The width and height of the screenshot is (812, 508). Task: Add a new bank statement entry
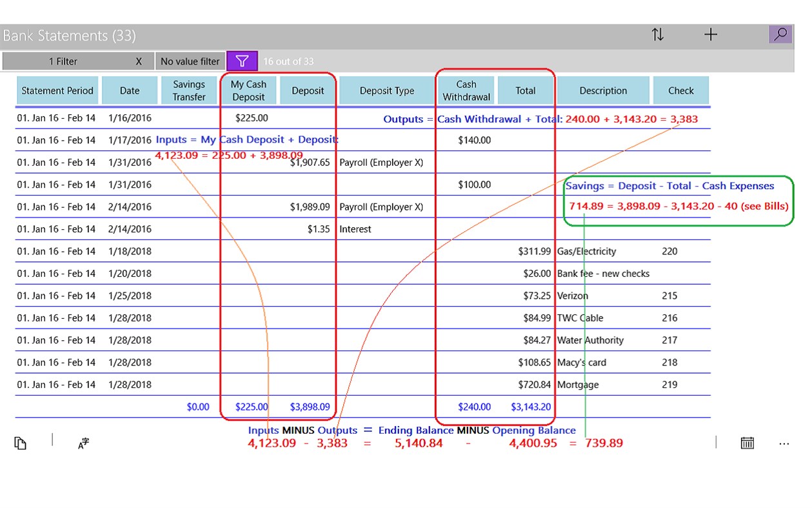[x=710, y=35]
